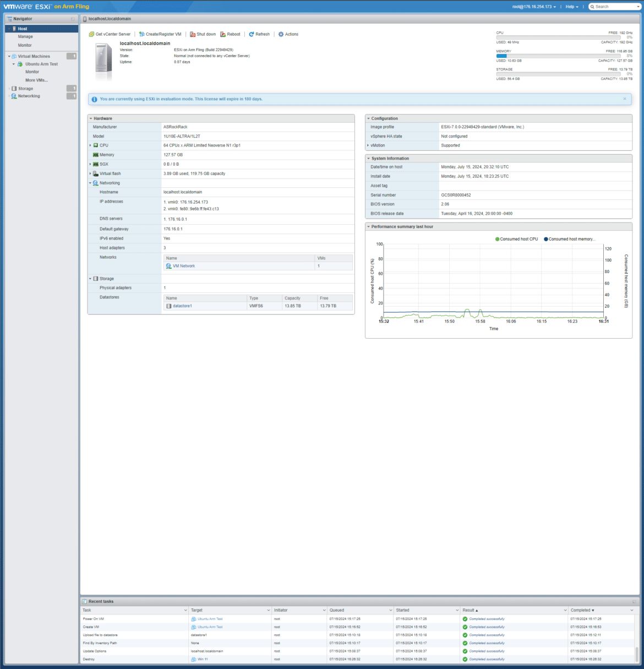Open the Actions gear menu

pos(288,34)
